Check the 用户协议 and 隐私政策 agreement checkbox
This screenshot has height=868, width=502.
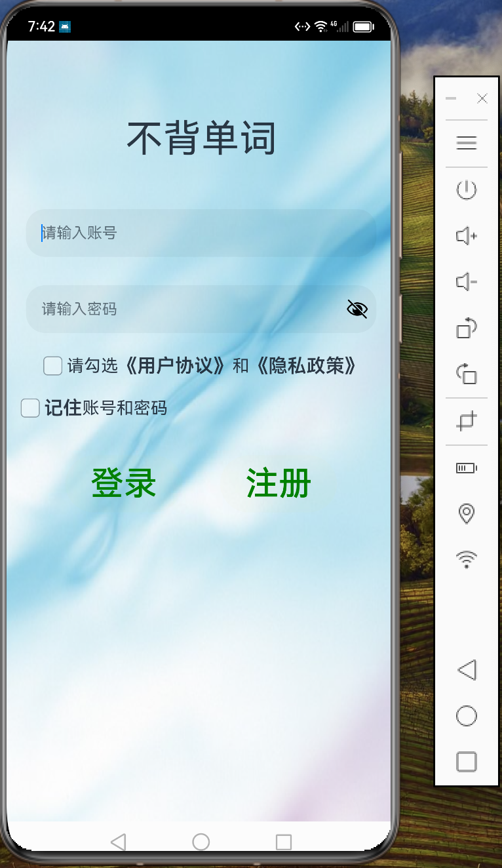point(52,365)
